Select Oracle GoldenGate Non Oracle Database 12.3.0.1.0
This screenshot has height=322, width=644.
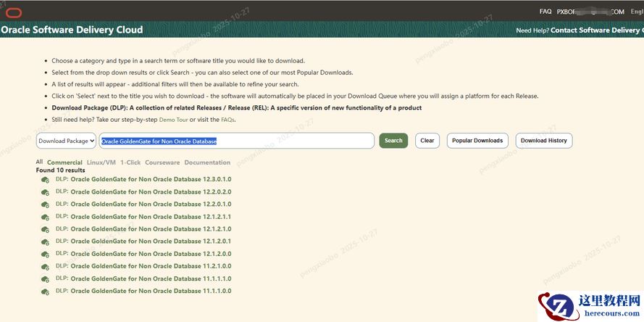[x=151, y=179]
